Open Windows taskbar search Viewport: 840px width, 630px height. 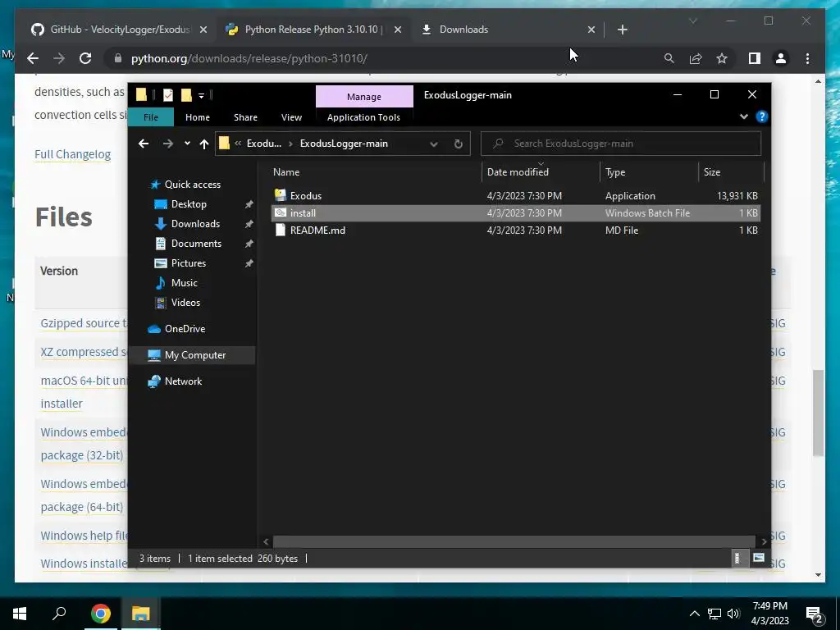[x=59, y=614]
